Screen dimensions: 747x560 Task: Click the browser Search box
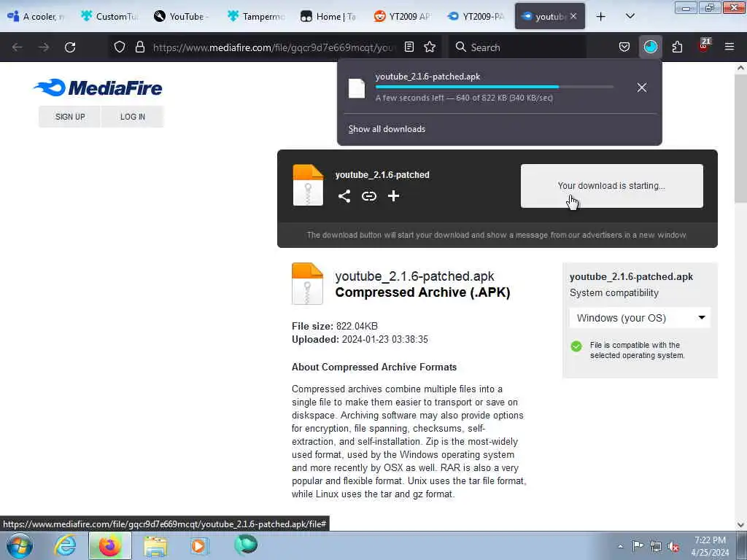pos(518,47)
